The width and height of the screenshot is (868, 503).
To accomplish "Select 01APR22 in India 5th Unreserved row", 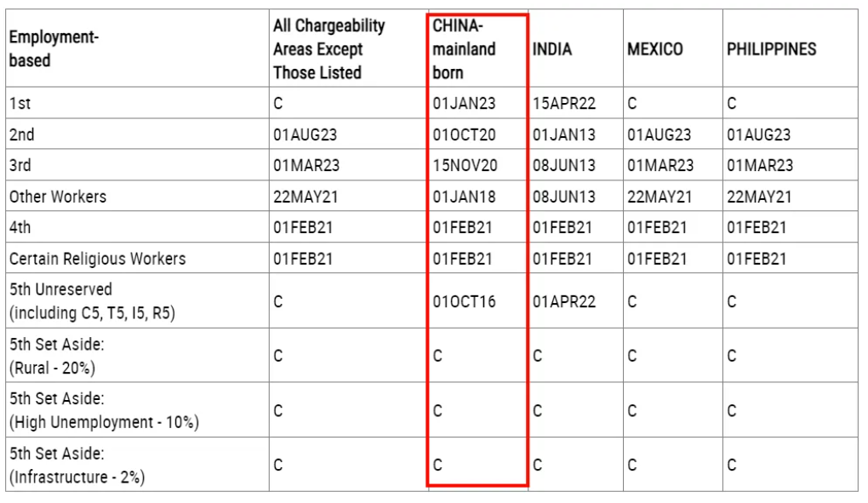I will [564, 301].
